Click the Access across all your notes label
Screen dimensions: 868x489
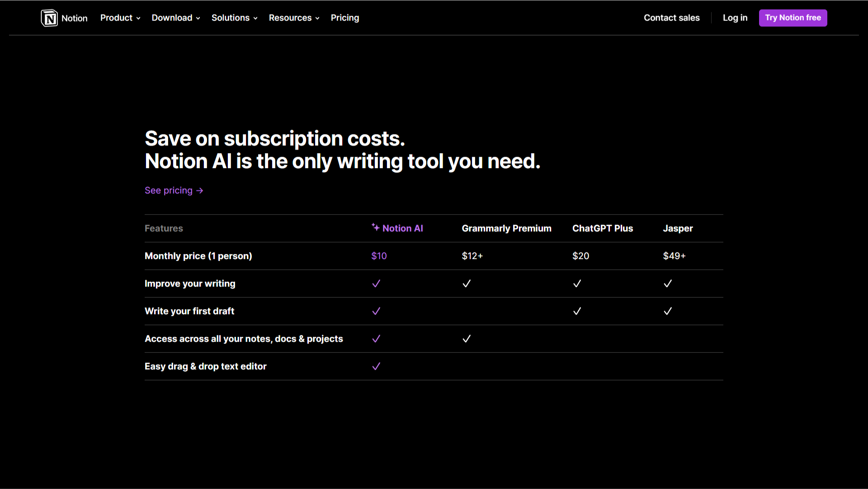[x=244, y=339]
